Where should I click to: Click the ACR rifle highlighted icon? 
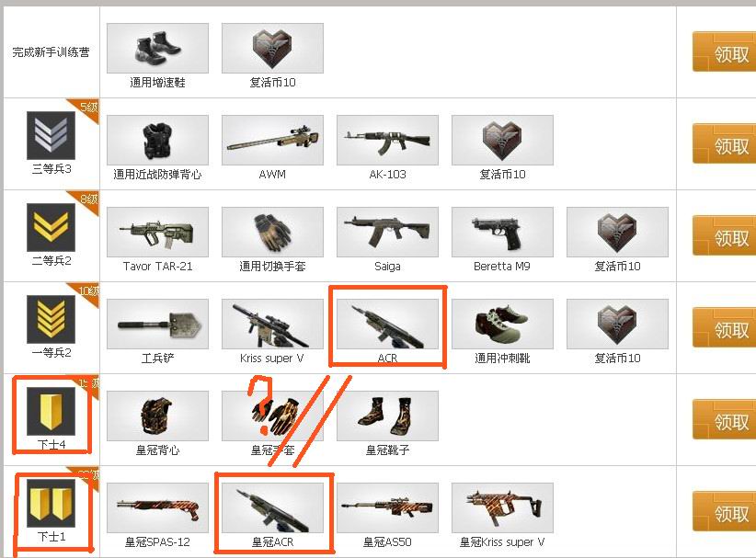(x=387, y=325)
